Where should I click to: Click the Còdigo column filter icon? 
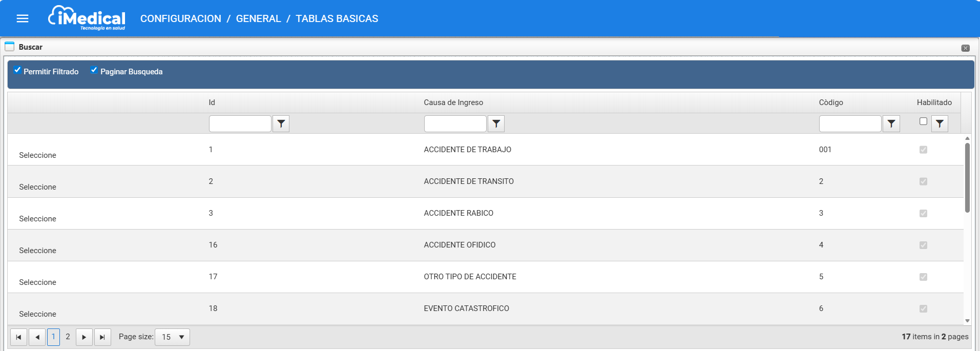891,124
